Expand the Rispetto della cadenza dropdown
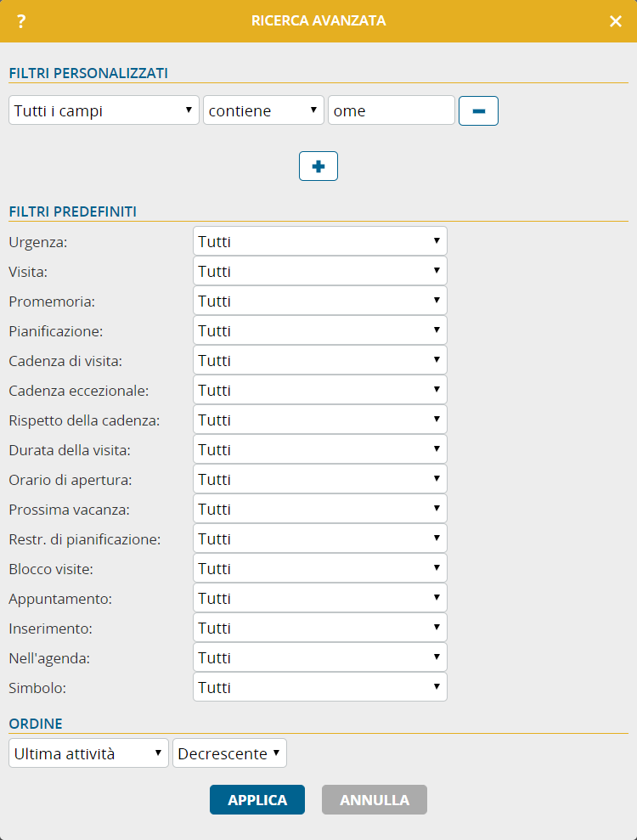Viewport: 637px width, 840px height. 320,420
